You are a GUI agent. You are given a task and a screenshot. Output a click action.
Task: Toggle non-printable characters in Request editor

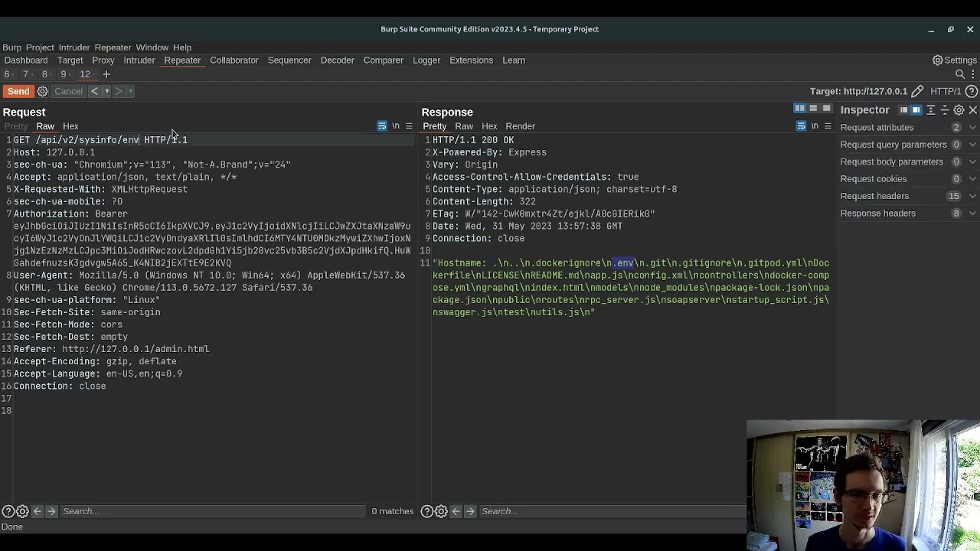click(396, 126)
